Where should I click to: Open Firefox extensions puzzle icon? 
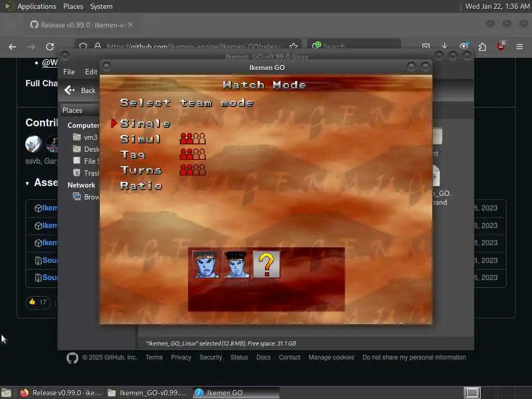(x=482, y=46)
